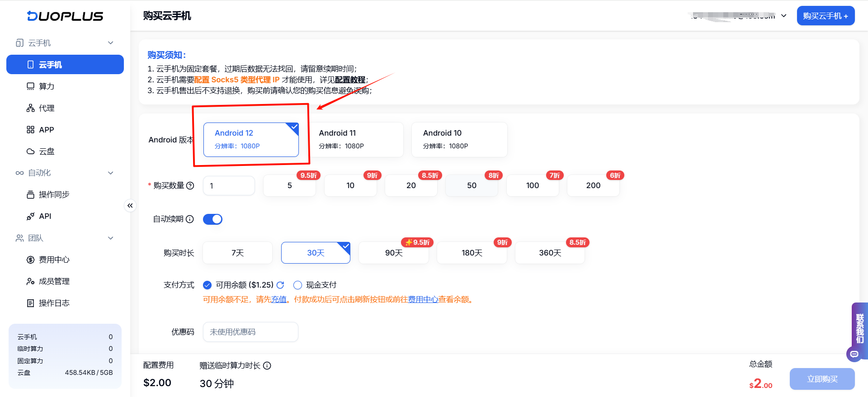The width and height of the screenshot is (868, 397).
Task: Choose Android 10 version card
Action: 459,140
